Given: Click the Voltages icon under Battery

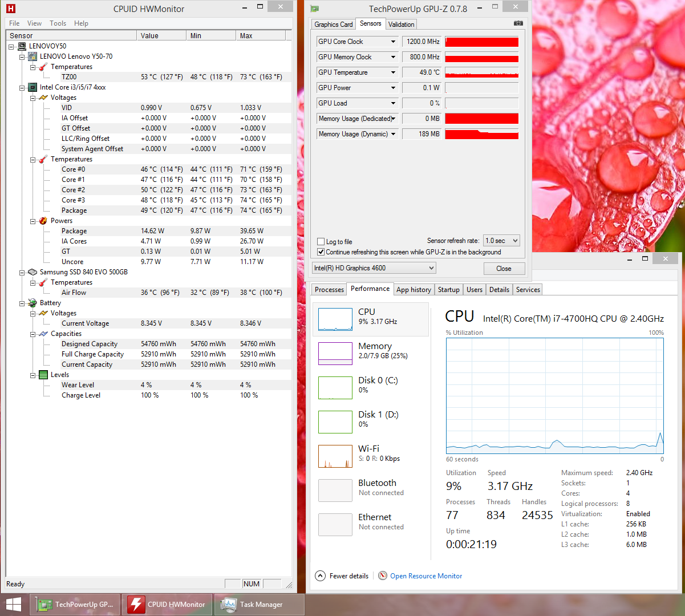Looking at the screenshot, I should (x=43, y=313).
